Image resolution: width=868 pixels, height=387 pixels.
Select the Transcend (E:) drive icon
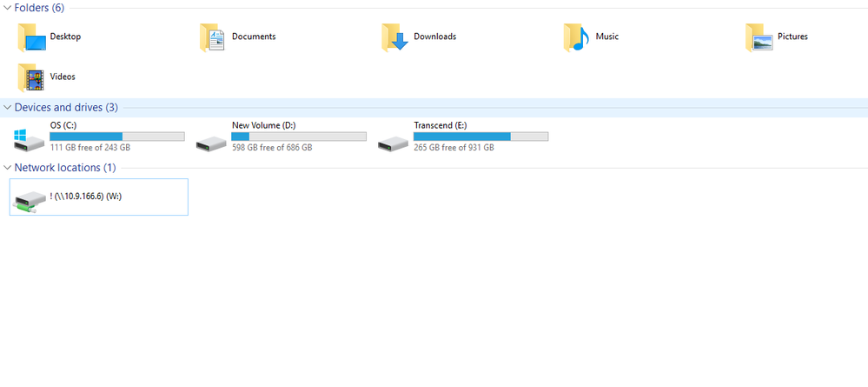394,141
